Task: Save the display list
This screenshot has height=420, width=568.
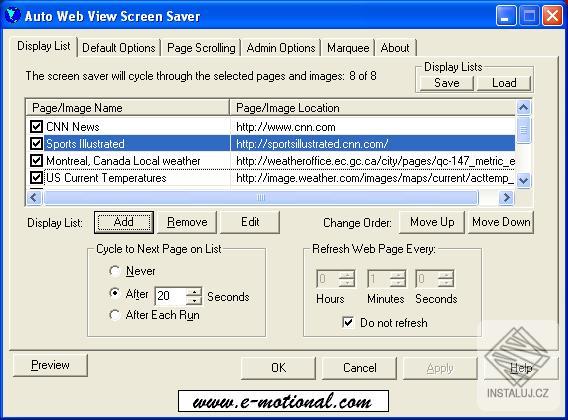Action: (447, 83)
